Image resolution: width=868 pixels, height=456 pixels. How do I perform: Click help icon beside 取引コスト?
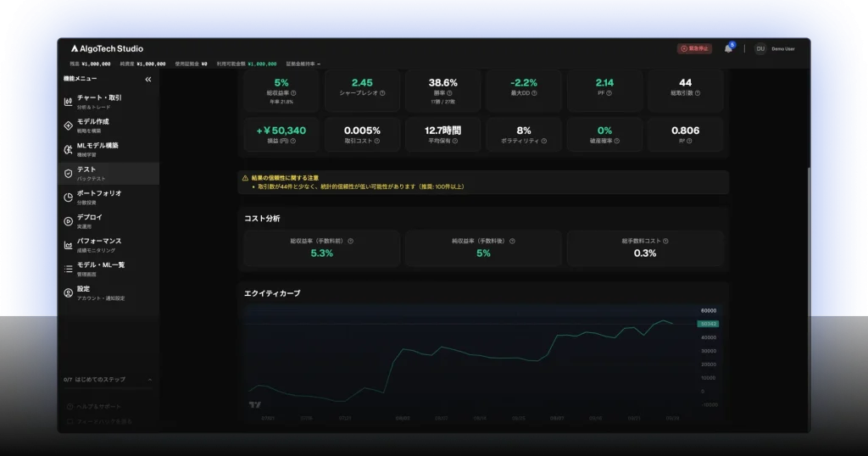pos(377,141)
